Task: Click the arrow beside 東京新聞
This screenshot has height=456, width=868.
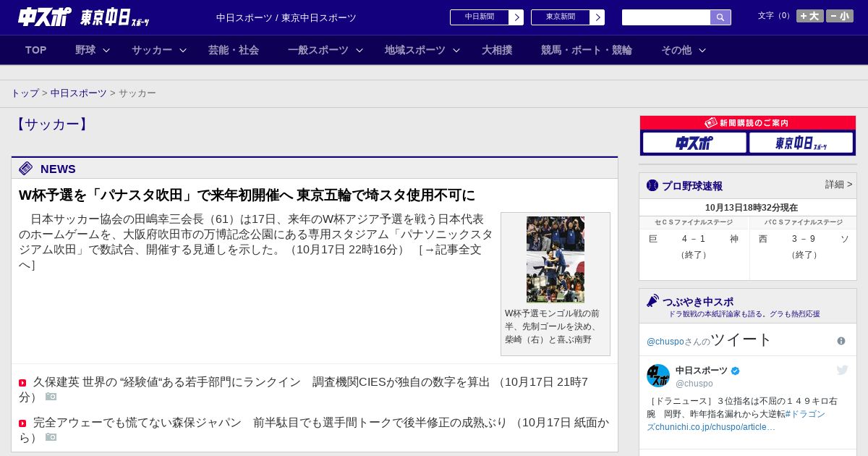Action: tap(597, 17)
